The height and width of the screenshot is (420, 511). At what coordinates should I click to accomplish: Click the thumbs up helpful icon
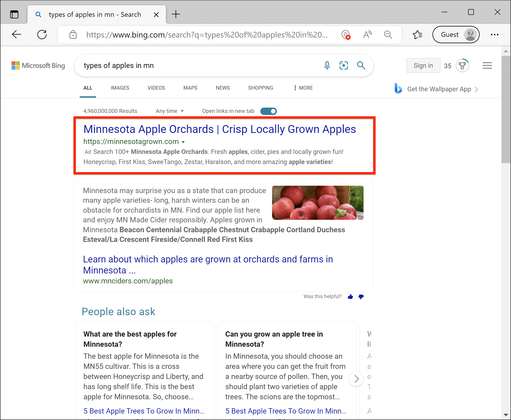[x=350, y=297]
